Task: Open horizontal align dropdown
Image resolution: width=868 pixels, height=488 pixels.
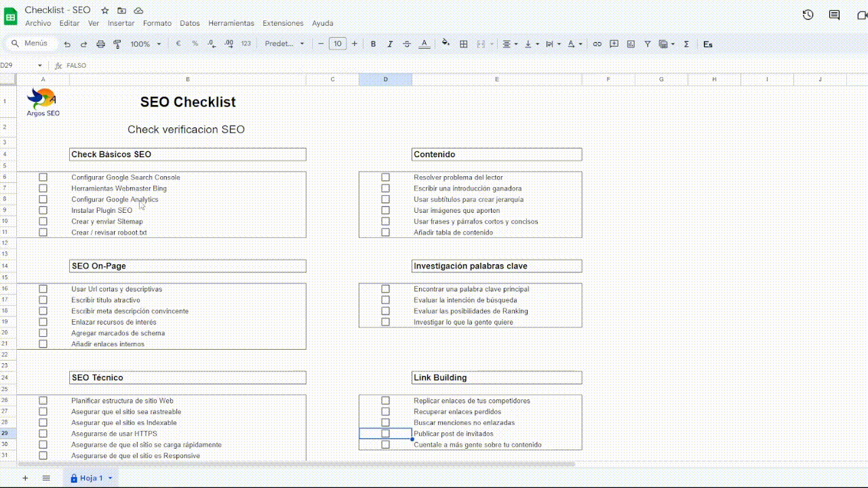Action: [509, 44]
